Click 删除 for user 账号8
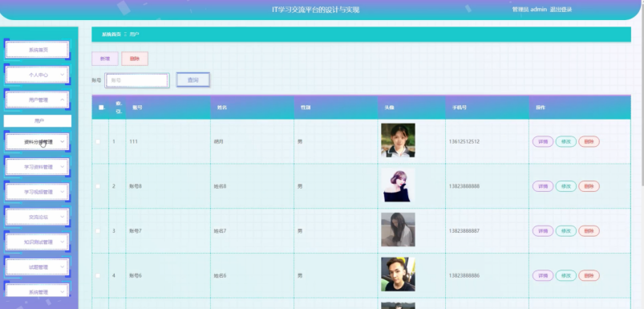Screen dimensions: 644x309 [x=589, y=186]
